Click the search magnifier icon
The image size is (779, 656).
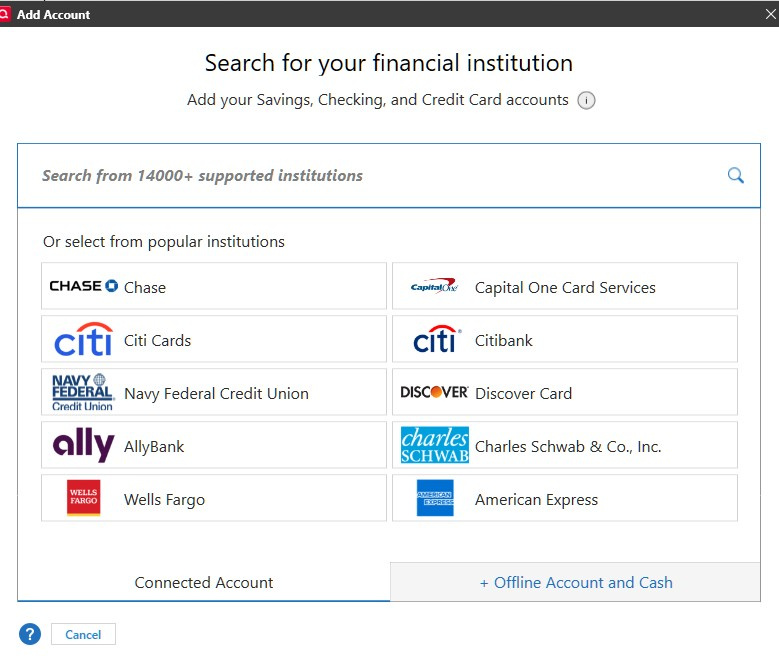point(735,176)
